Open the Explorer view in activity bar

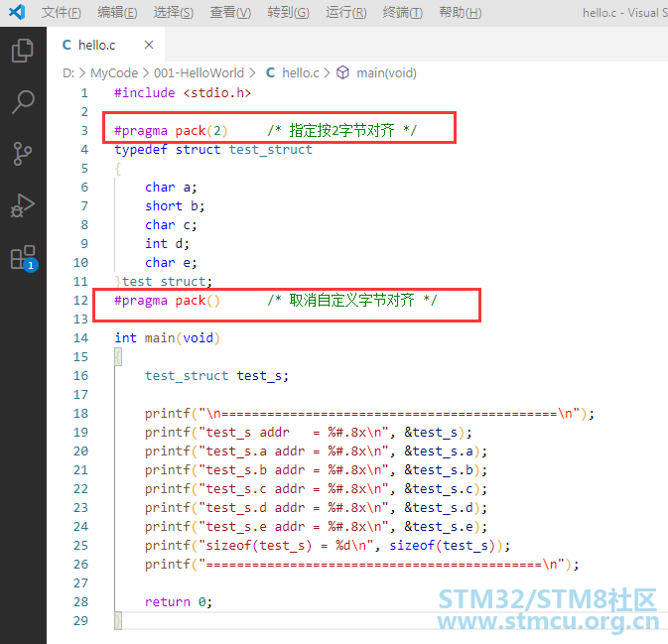(x=23, y=51)
